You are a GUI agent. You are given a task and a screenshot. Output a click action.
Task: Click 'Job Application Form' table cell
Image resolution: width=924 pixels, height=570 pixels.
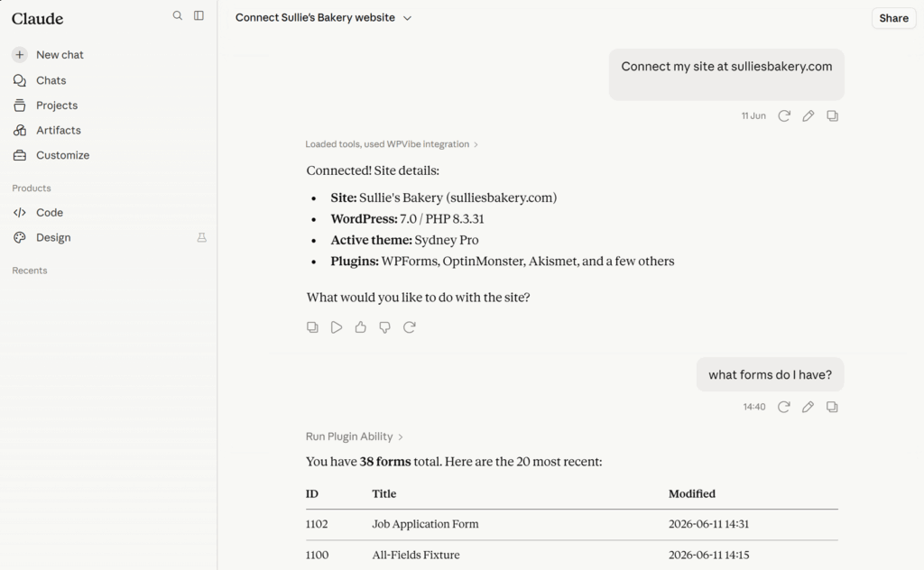pos(425,524)
